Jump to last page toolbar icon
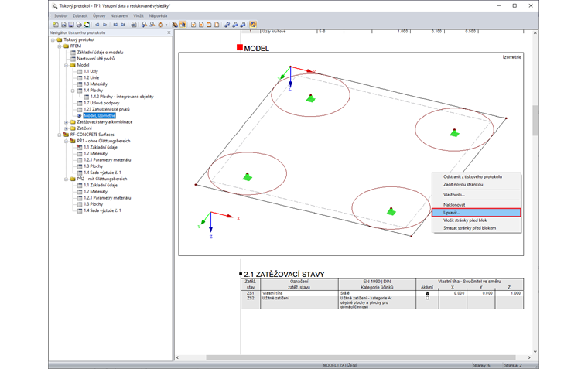 point(123,25)
